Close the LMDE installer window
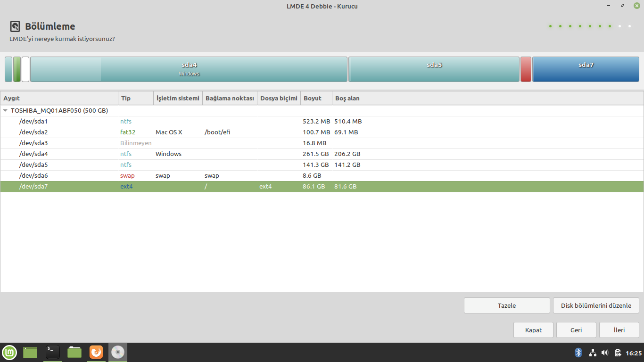 (x=636, y=6)
